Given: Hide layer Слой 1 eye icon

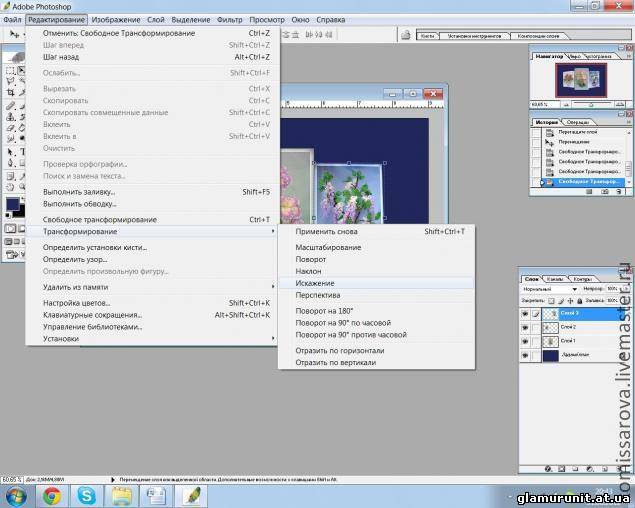Looking at the screenshot, I should [x=525, y=342].
